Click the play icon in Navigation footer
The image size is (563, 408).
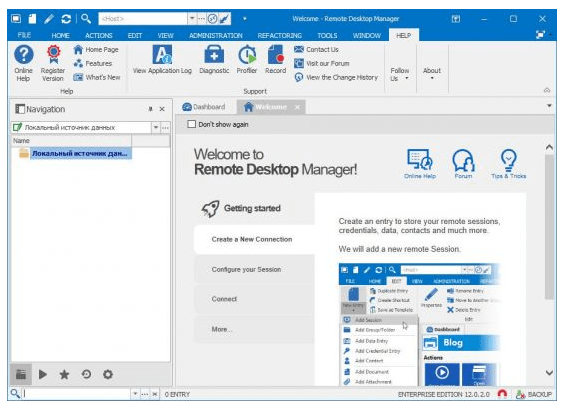pyautogui.click(x=43, y=375)
